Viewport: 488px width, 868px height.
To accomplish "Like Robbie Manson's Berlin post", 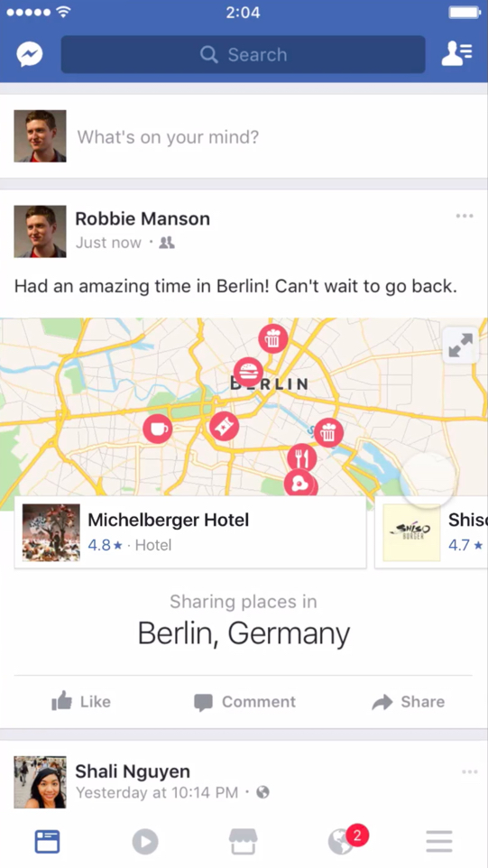I will [81, 702].
